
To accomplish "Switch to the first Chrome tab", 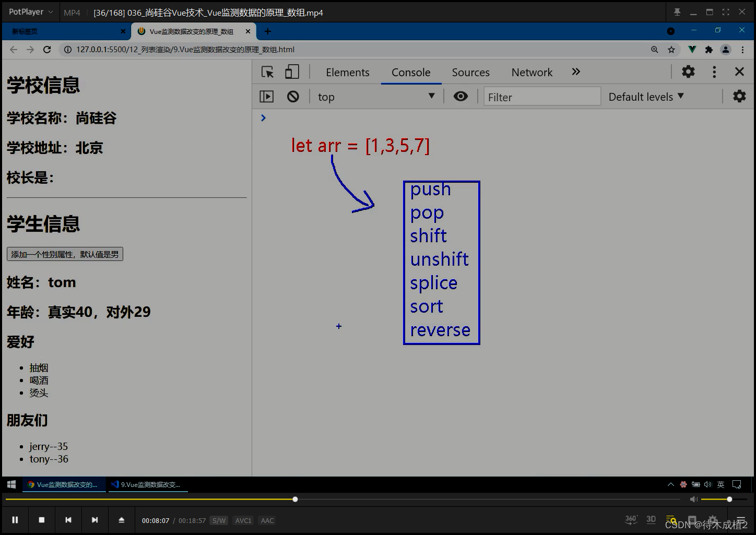I will tap(65, 31).
